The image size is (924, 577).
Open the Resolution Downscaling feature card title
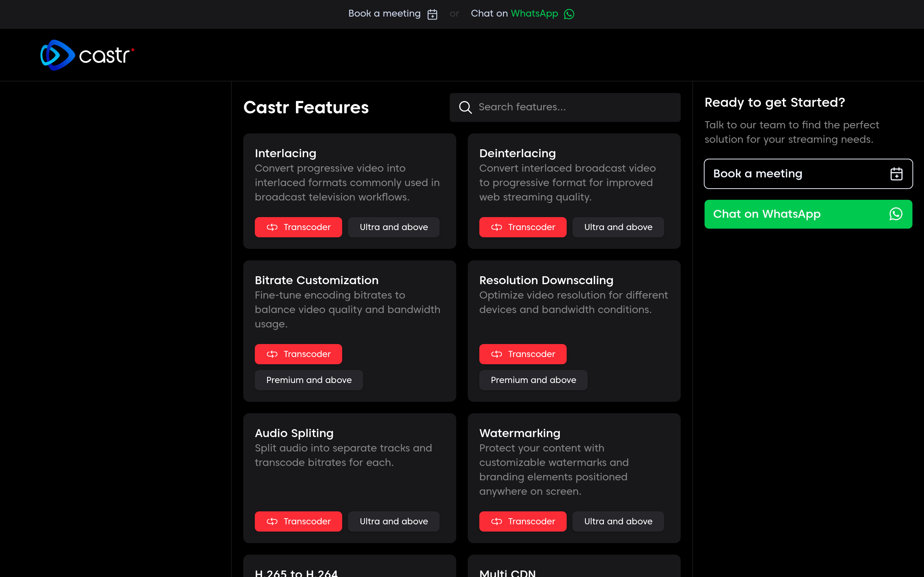[x=546, y=280]
